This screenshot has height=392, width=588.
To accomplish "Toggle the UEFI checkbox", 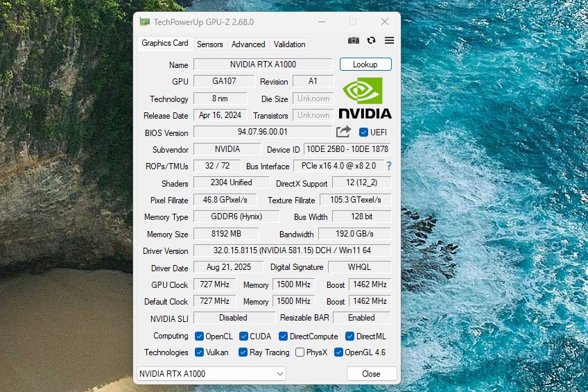I will pos(364,132).
